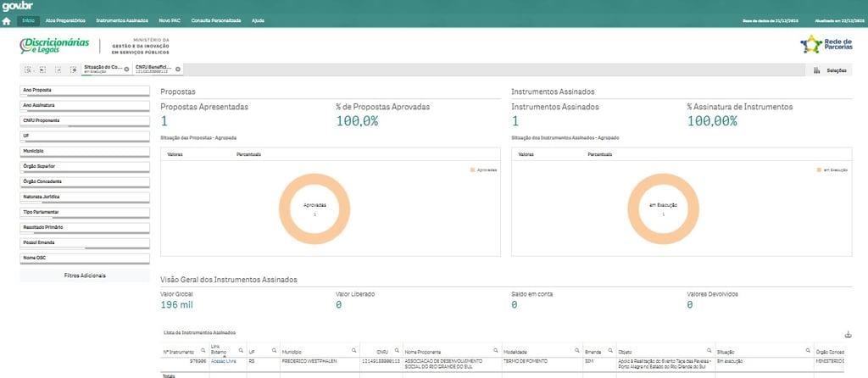Open the Acesso Livre link
The image size is (868, 378).
tap(224, 361)
